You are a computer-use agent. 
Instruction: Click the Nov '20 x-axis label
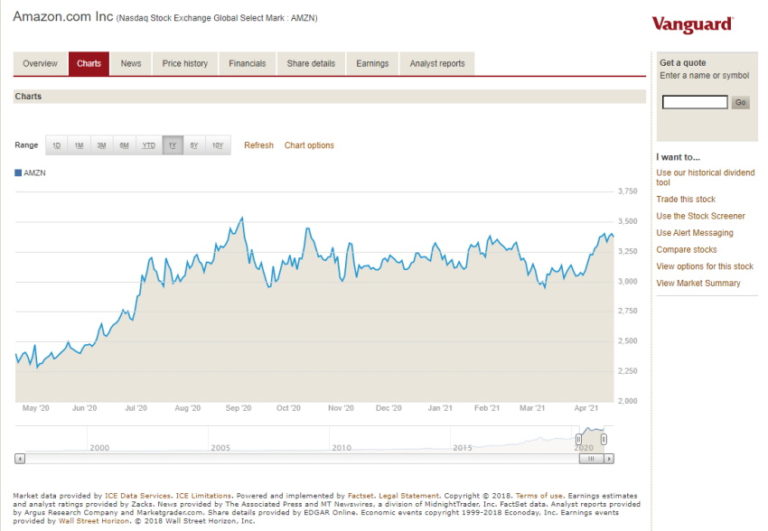(341, 408)
